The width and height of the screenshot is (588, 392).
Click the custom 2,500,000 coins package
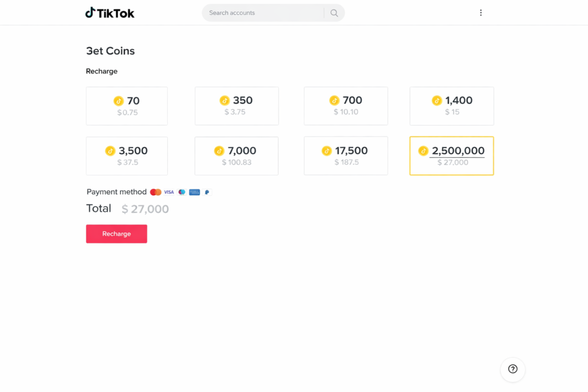pos(451,156)
